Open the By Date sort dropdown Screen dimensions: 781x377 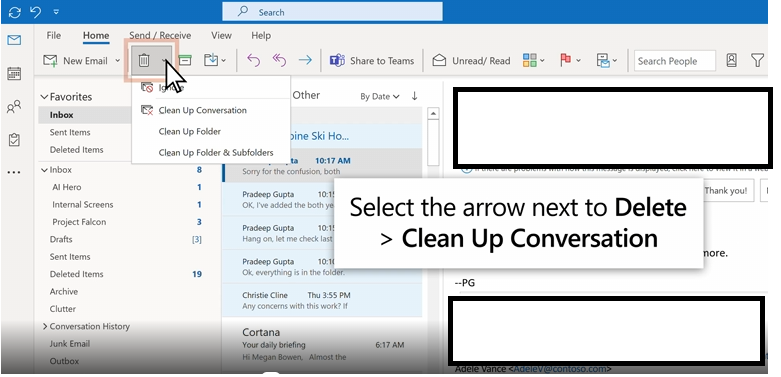[380, 97]
